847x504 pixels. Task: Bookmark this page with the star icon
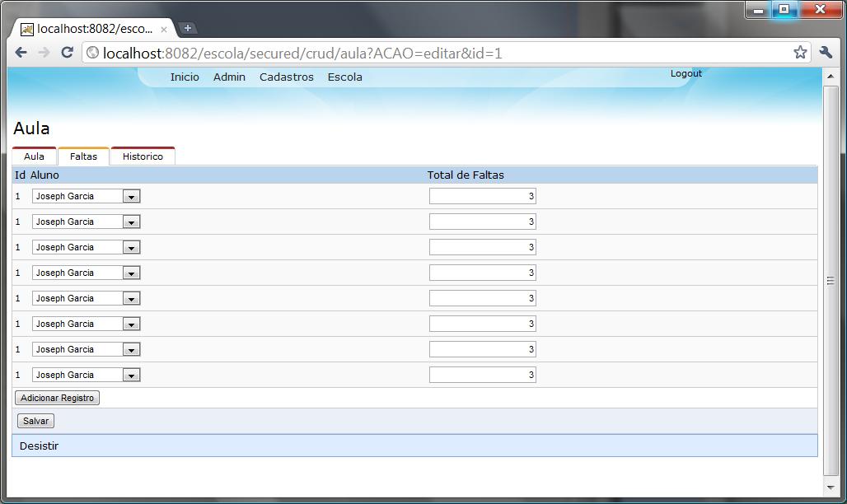point(800,53)
